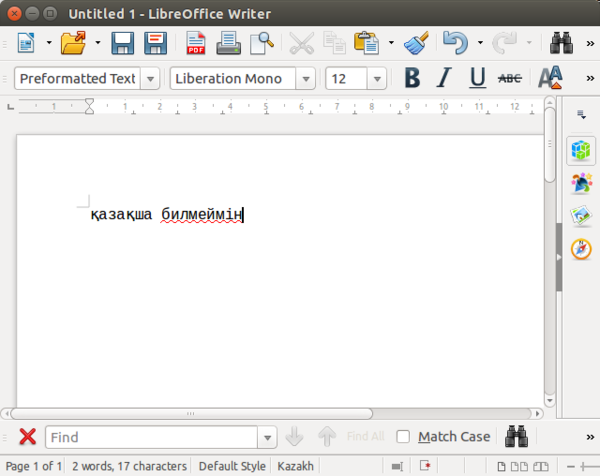The height and width of the screenshot is (476, 600).
Task: Click the Kazakh language status bar field
Action: coord(295,466)
